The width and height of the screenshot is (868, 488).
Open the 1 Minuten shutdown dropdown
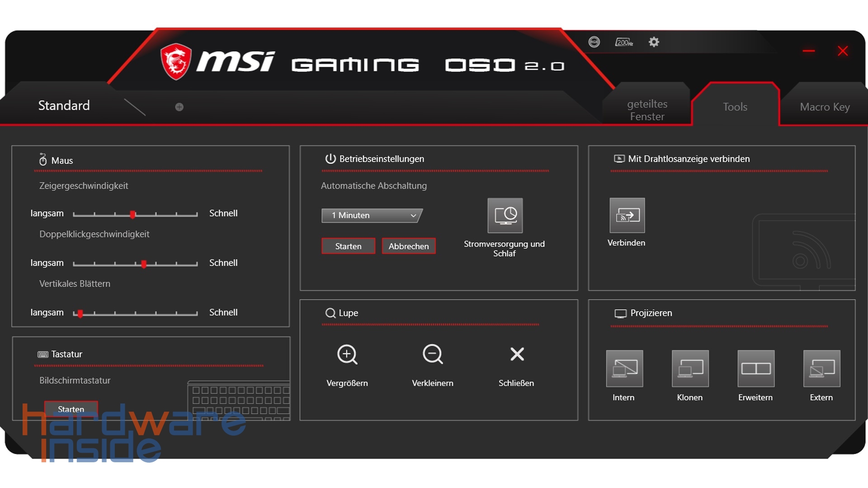(372, 216)
